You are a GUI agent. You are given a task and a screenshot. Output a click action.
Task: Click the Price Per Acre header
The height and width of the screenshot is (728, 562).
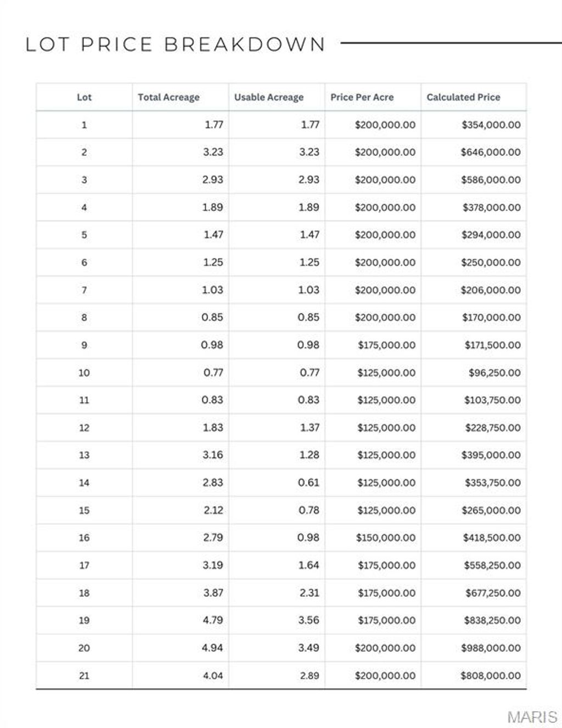coord(362,97)
